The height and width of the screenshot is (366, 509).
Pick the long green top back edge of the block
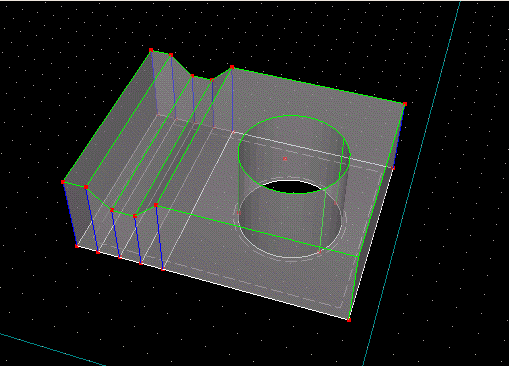pyautogui.click(x=318, y=86)
